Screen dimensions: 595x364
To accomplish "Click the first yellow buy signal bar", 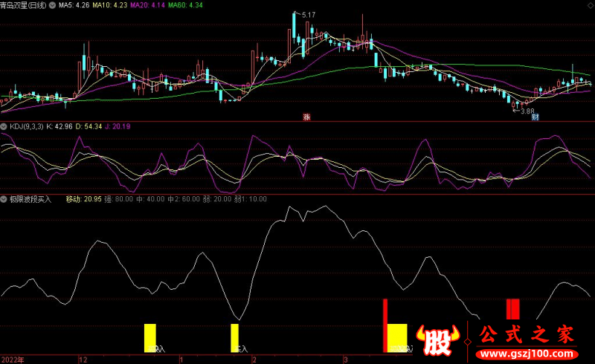I will point(149,337).
